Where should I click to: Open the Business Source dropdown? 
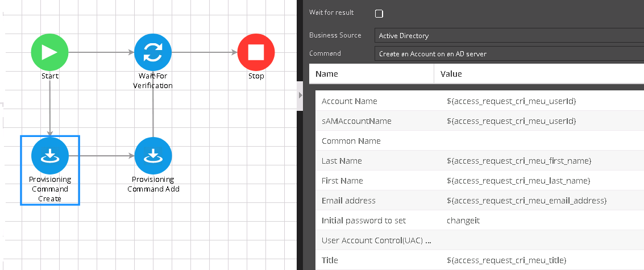click(509, 36)
